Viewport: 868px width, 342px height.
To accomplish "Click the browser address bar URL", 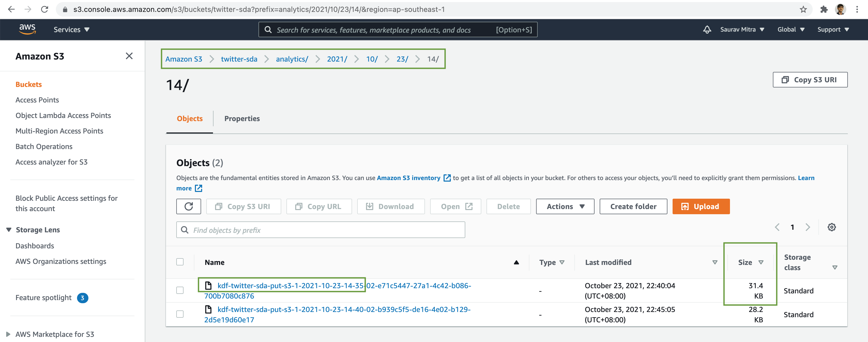I will click(x=259, y=10).
